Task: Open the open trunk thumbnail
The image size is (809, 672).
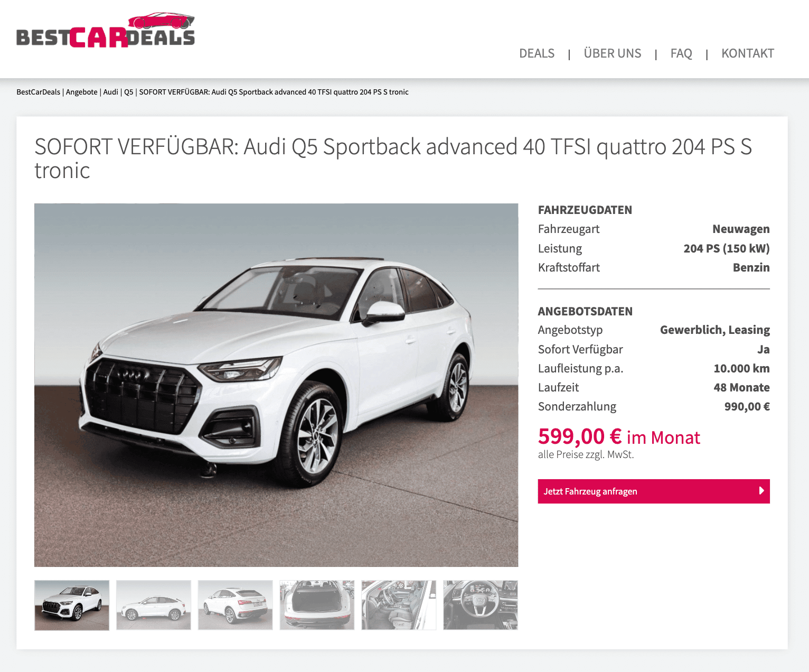Action: click(317, 605)
